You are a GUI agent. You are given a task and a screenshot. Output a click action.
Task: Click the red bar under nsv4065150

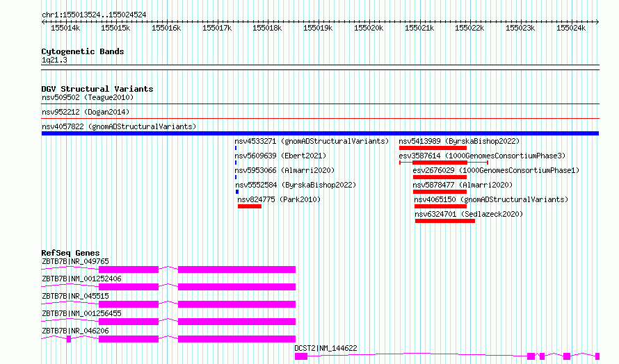pyautogui.click(x=440, y=206)
